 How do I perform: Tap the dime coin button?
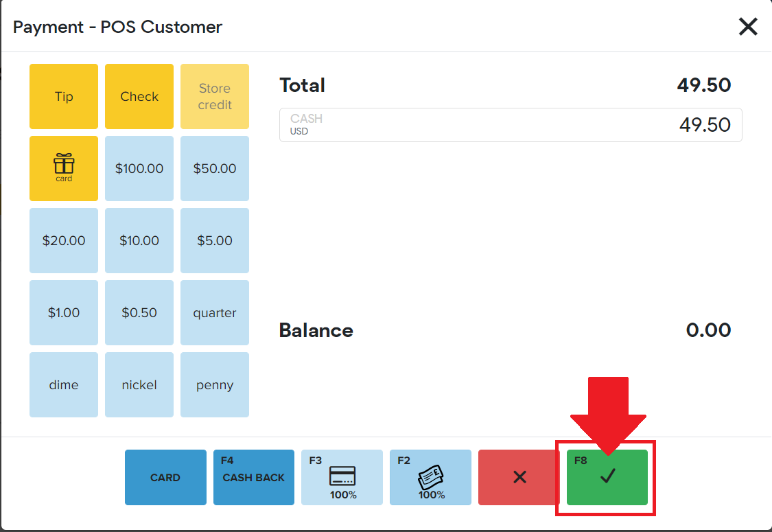pyautogui.click(x=64, y=384)
